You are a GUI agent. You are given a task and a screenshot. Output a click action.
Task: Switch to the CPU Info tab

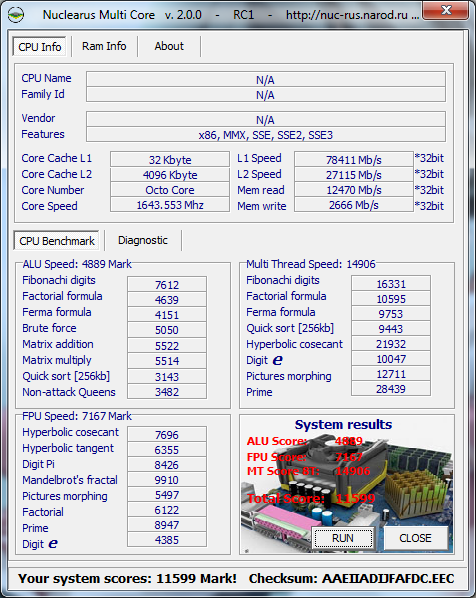pos(40,47)
